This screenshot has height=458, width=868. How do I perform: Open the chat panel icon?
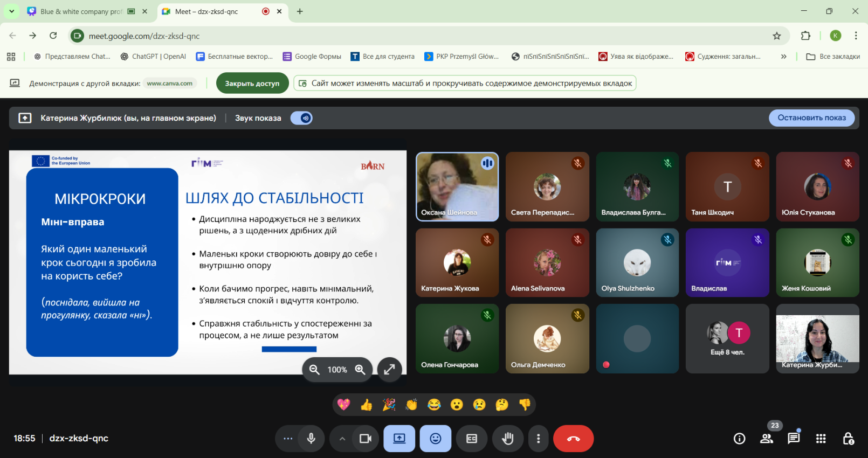pos(794,439)
